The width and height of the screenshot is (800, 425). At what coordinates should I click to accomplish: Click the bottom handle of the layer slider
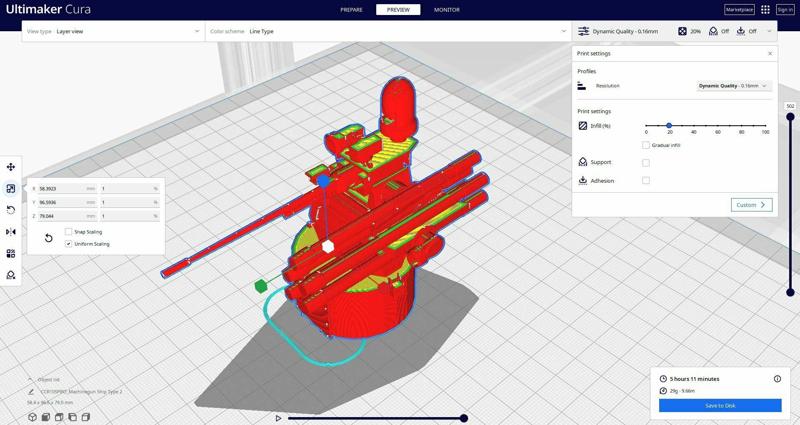click(x=790, y=292)
